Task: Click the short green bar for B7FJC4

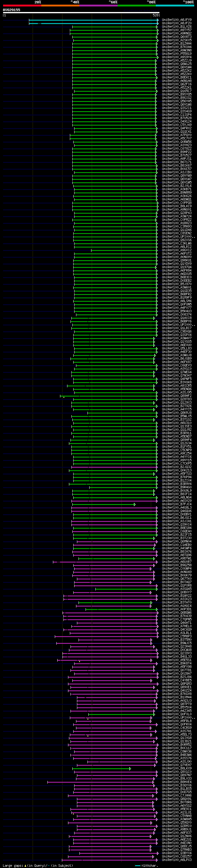Action: point(104,504)
